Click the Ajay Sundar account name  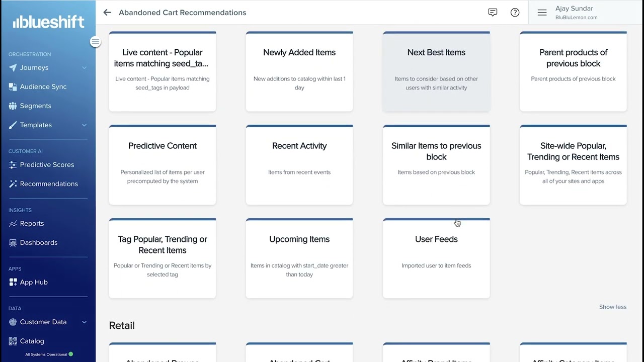(x=574, y=9)
